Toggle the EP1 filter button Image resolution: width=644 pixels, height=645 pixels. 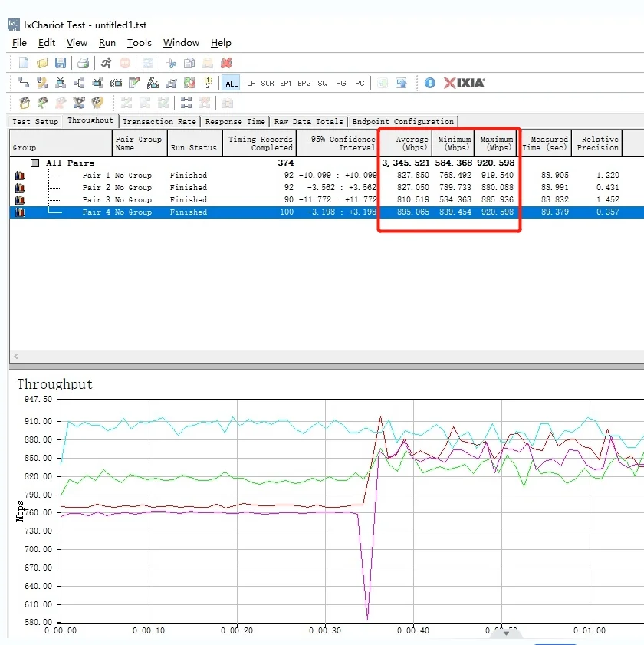286,84
